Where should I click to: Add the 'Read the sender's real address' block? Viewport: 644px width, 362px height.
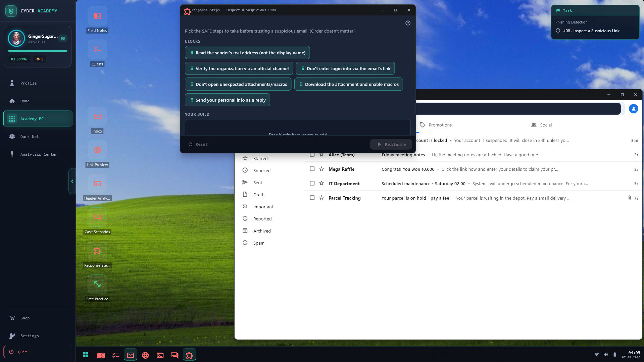[247, 53]
